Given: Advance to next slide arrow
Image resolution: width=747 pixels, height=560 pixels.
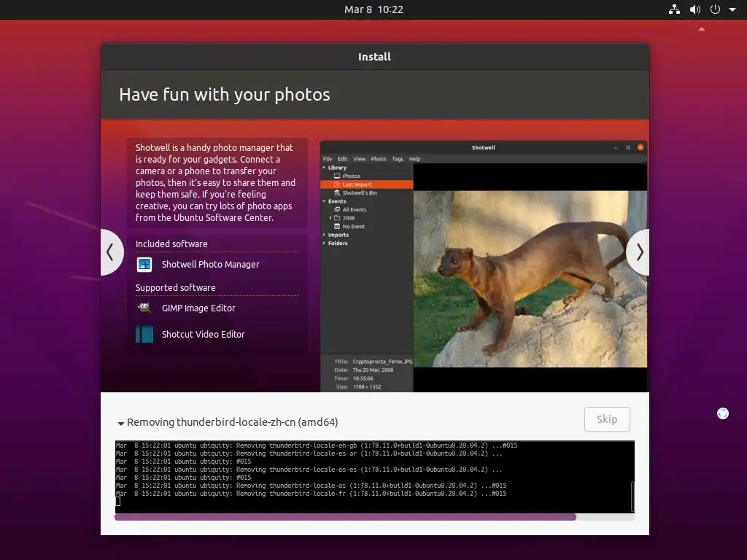Looking at the screenshot, I should [x=638, y=252].
